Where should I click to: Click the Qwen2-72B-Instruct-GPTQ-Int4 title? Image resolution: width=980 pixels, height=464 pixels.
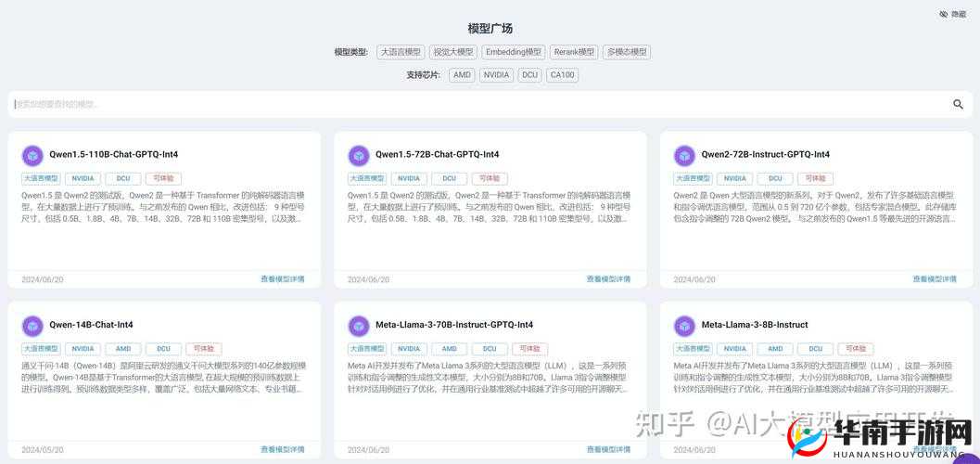(766, 154)
